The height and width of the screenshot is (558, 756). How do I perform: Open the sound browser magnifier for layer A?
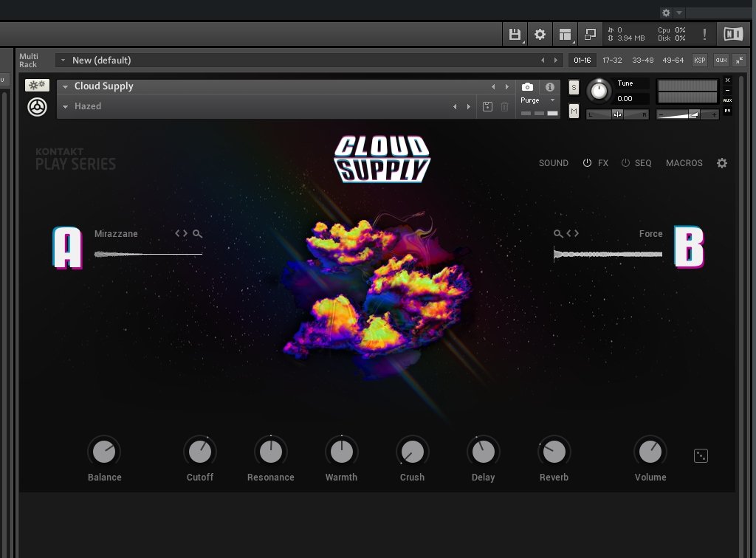click(x=197, y=233)
